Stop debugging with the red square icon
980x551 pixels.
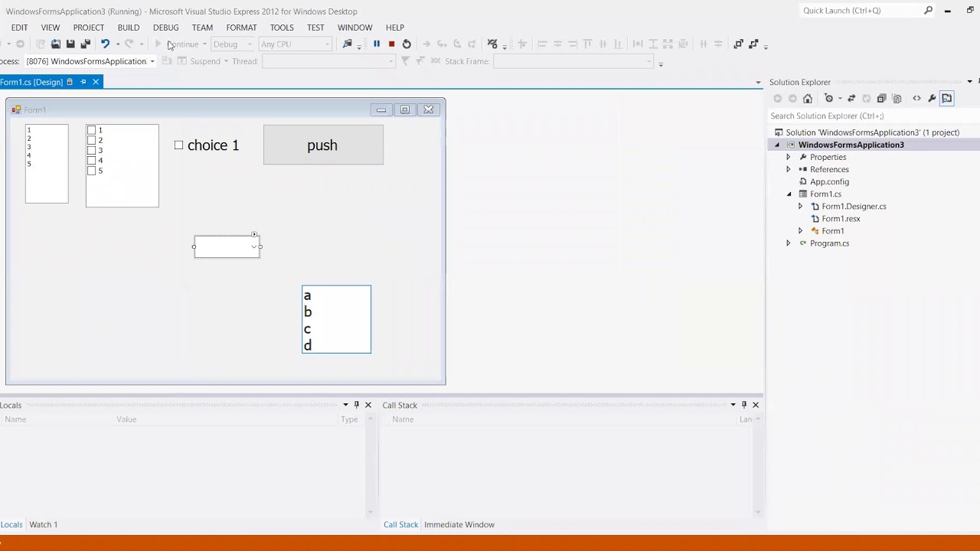point(391,44)
